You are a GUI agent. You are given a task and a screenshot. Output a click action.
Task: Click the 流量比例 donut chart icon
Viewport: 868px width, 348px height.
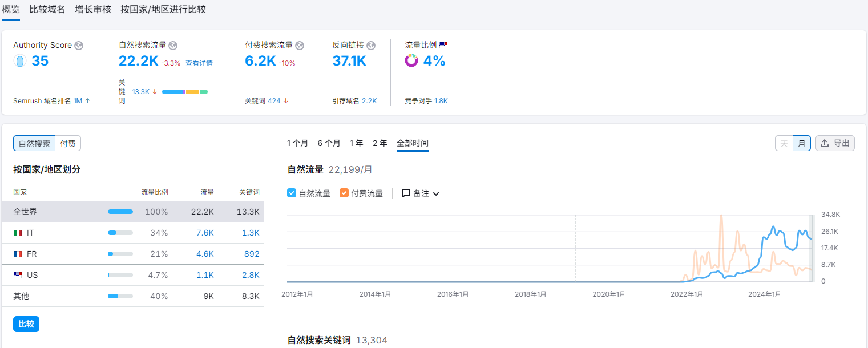(411, 60)
